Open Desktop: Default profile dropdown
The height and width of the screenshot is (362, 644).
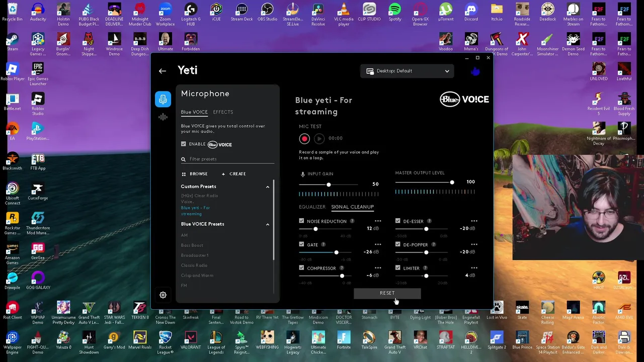[x=407, y=71]
